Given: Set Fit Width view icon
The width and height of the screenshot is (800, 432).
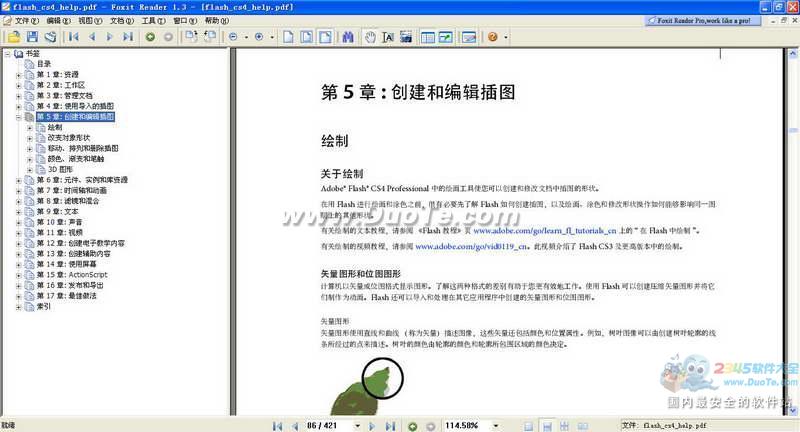Looking at the screenshot, I should (x=325, y=37).
